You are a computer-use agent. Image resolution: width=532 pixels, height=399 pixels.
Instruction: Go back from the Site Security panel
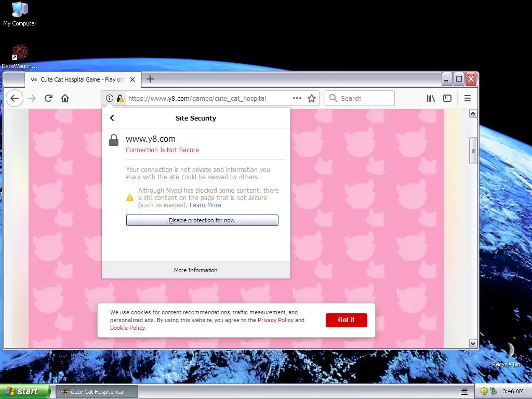(x=112, y=118)
